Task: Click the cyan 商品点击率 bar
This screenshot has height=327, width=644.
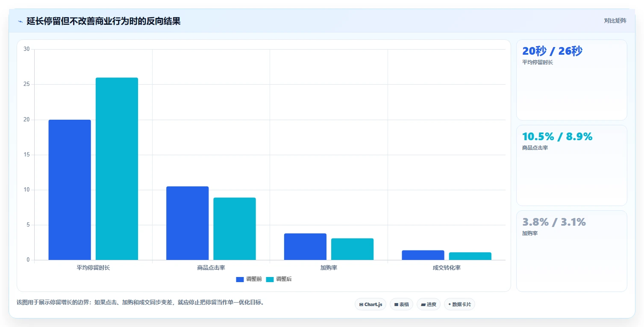Action: click(x=235, y=229)
